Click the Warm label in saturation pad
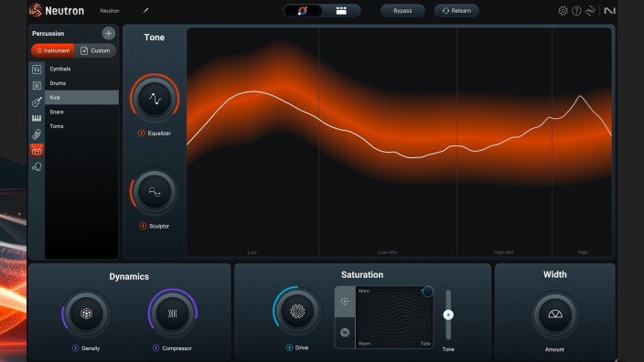 pyautogui.click(x=364, y=344)
